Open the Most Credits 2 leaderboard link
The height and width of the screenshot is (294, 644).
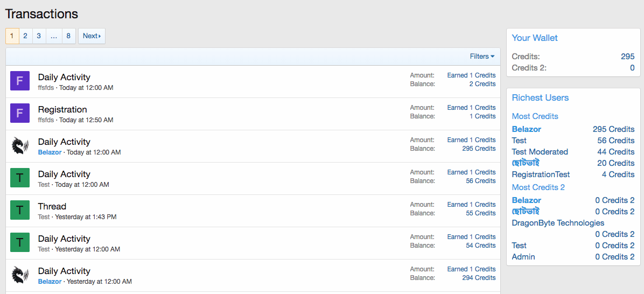(x=538, y=187)
